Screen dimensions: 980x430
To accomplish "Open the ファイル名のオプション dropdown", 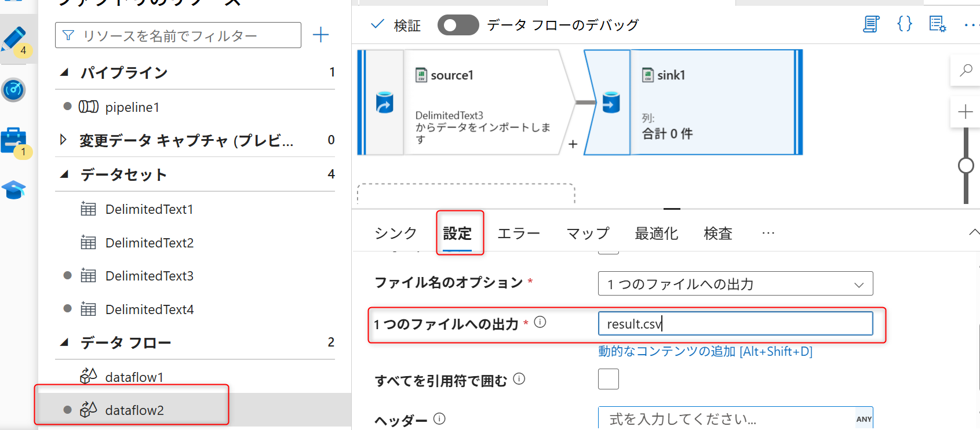I will coord(735,284).
